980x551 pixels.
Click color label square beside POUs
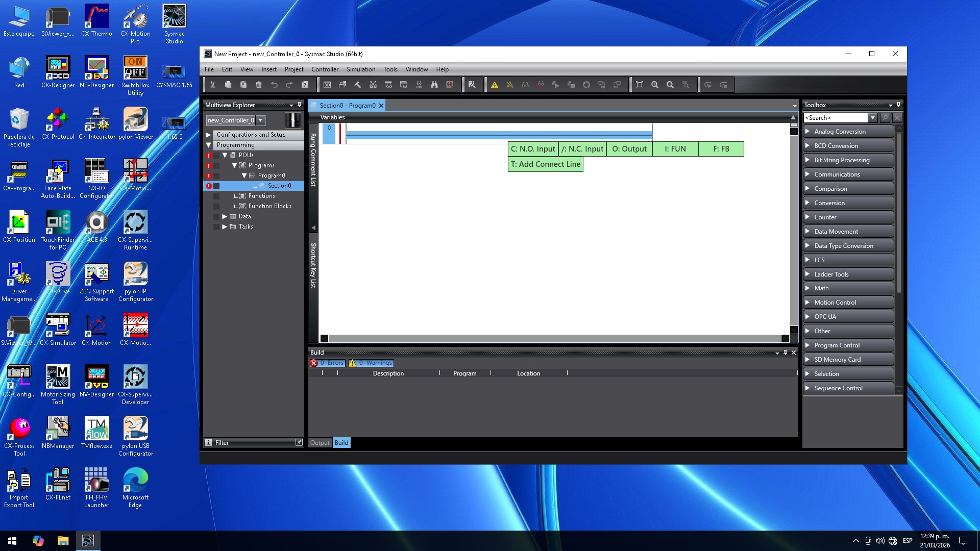pos(216,155)
